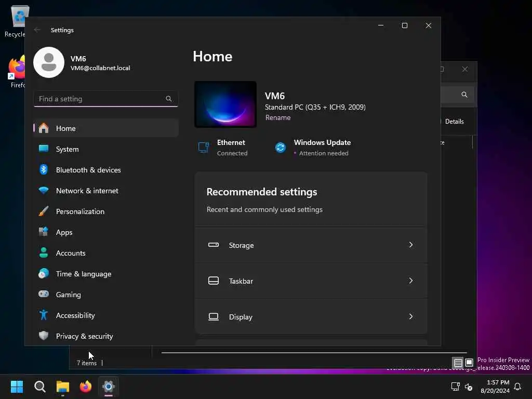Screen dimensions: 532x399
Task: Click the muted volume tray icon
Action: [469, 387]
